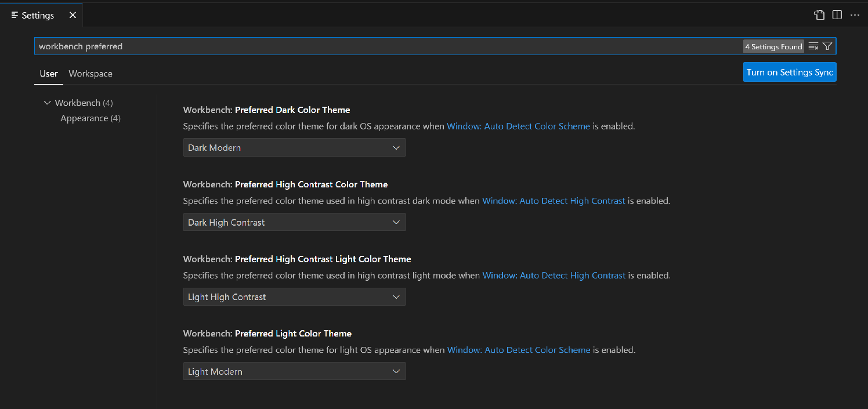Click the Settings list icon on the tab

pyautogui.click(x=13, y=15)
